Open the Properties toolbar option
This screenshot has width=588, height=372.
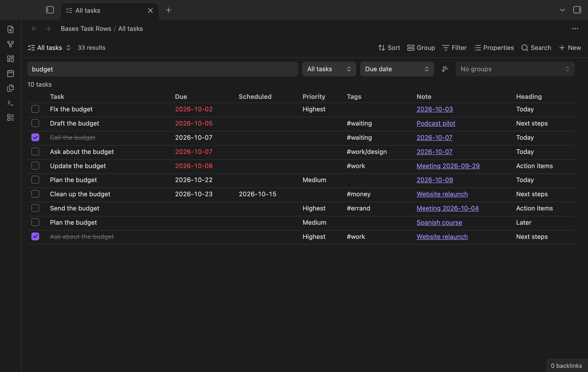[494, 47]
